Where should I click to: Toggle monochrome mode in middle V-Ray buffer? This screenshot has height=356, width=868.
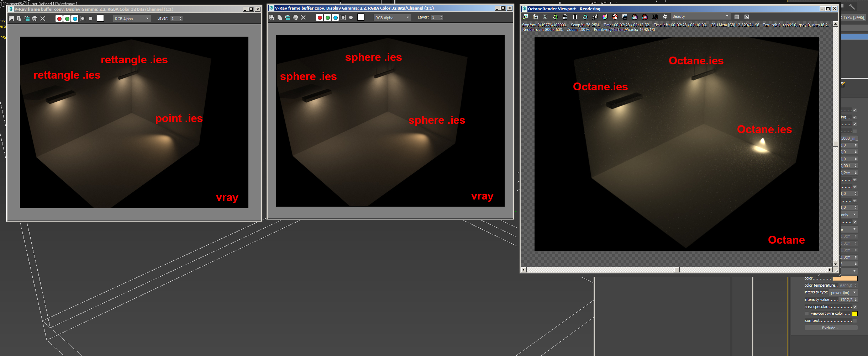[351, 17]
